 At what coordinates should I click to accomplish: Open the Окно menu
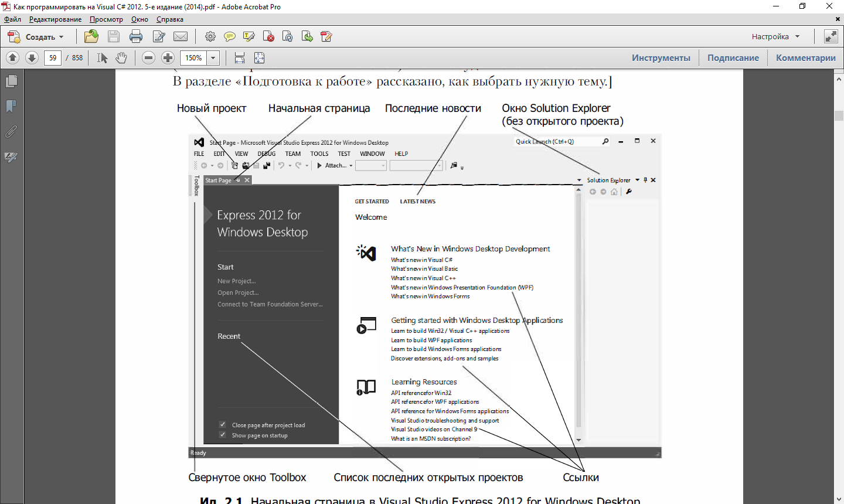pyautogui.click(x=139, y=19)
